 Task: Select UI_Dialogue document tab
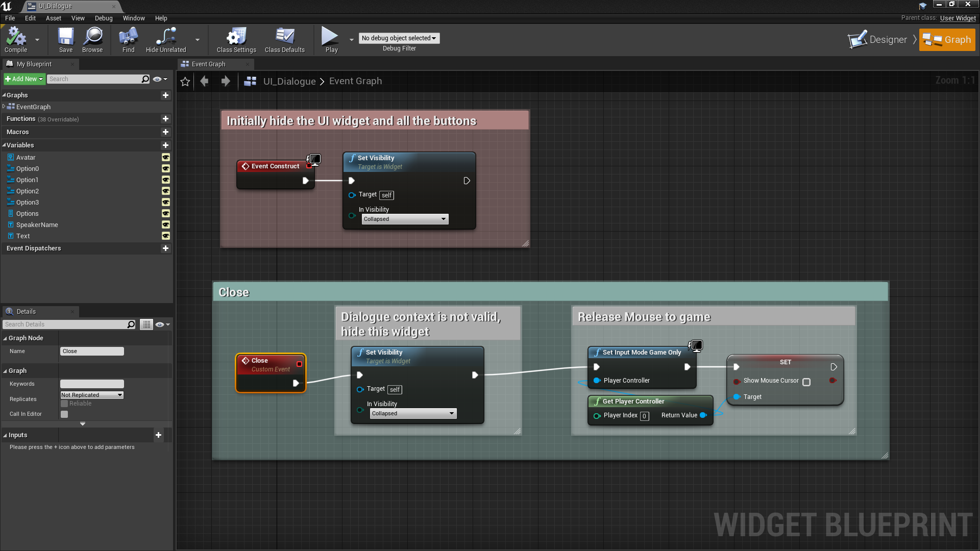pos(70,6)
